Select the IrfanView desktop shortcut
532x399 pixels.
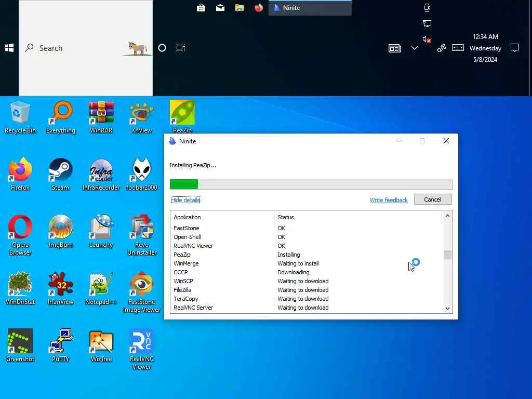[60, 288]
